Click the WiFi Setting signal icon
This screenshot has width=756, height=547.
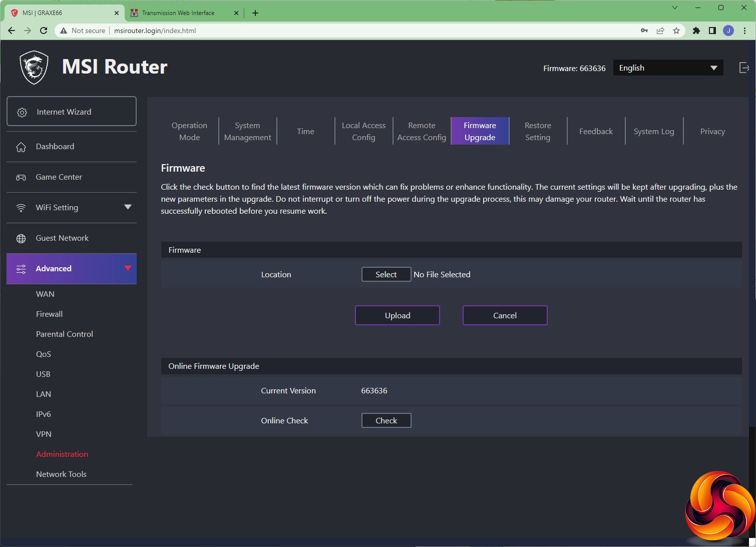[21, 208]
